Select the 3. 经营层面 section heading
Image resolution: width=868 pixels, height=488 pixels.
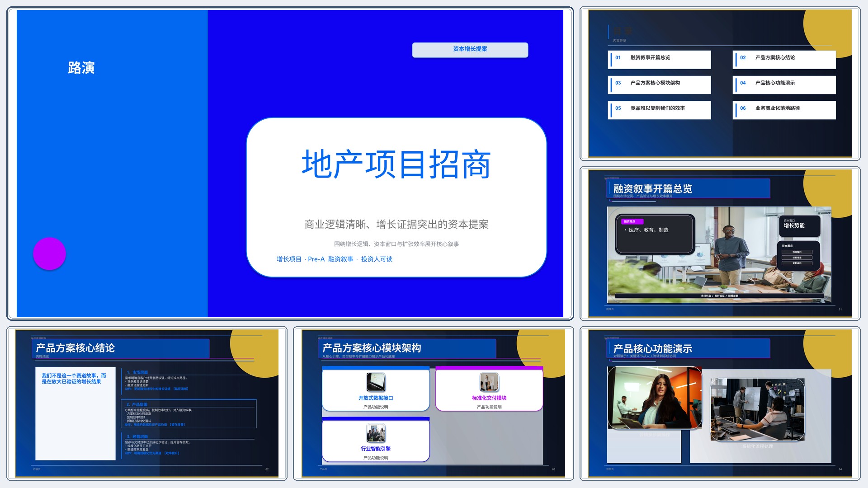(x=137, y=436)
